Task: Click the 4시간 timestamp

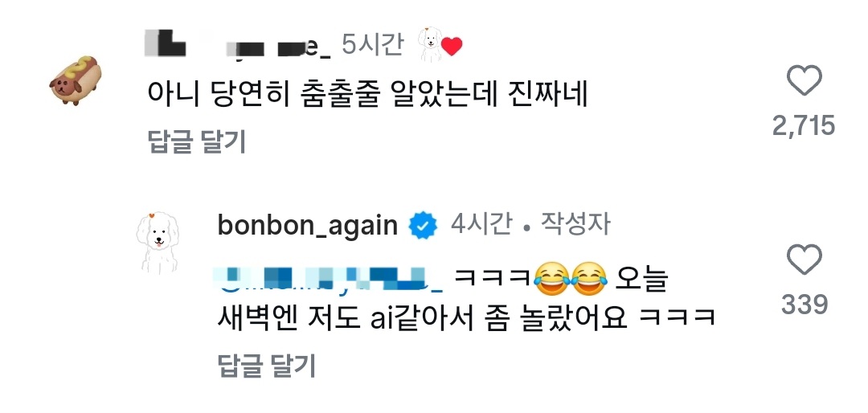Action: 481,225
